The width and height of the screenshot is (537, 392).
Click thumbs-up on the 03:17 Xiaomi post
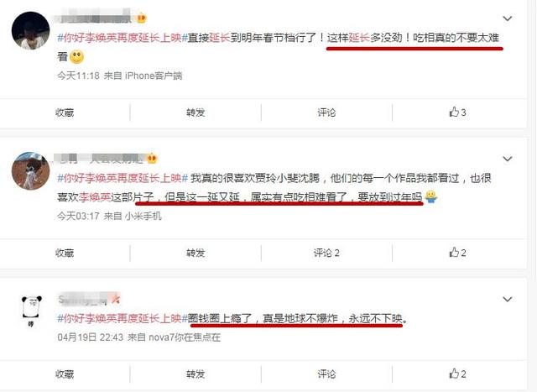pos(457,253)
